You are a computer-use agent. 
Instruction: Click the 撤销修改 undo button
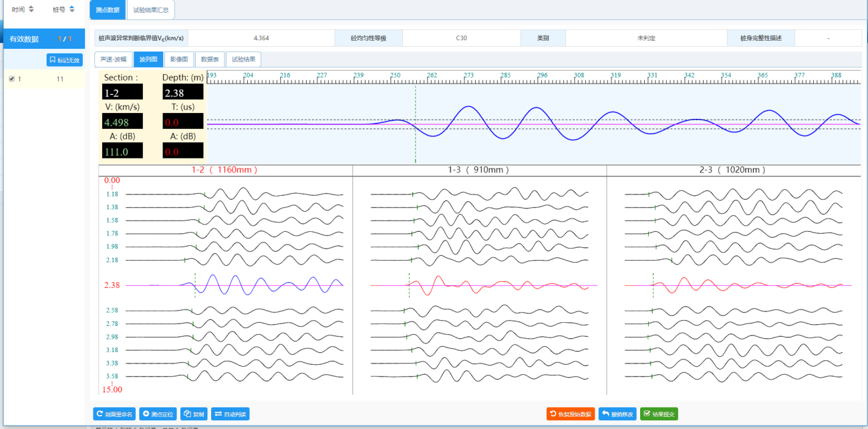(x=617, y=414)
